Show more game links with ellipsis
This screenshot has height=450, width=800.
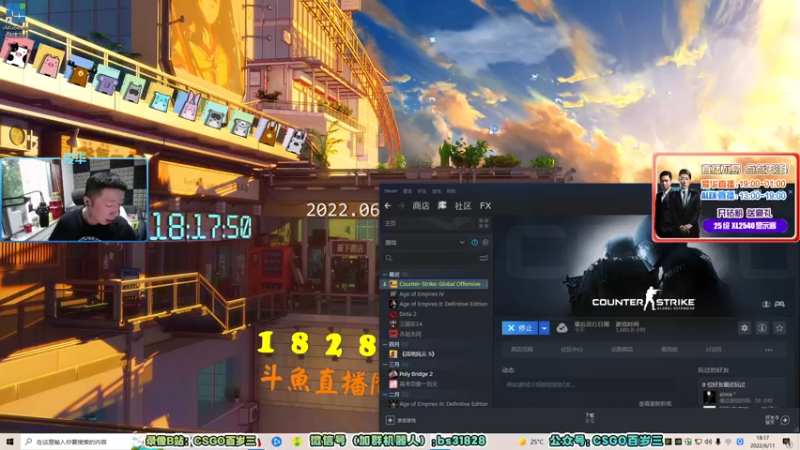(768, 350)
